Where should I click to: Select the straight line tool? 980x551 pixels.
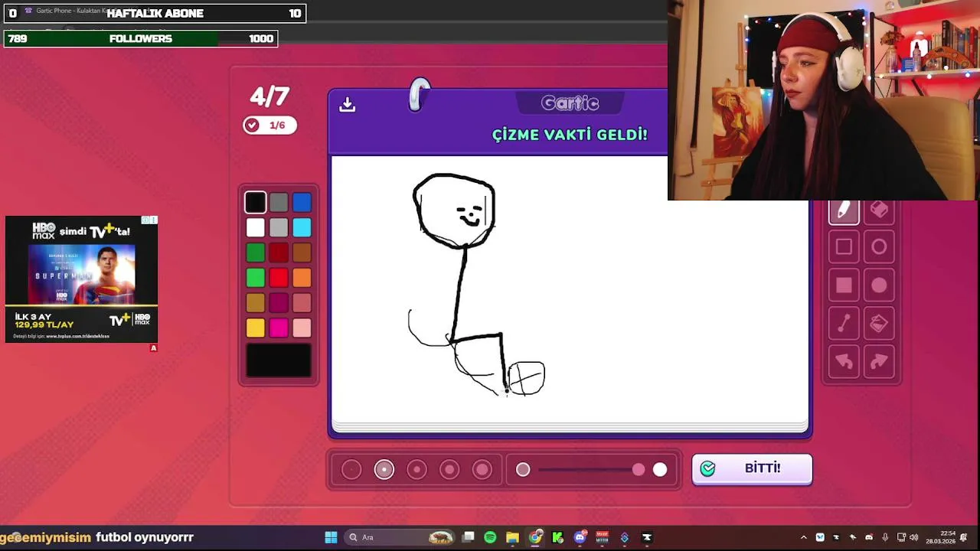pyautogui.click(x=844, y=324)
